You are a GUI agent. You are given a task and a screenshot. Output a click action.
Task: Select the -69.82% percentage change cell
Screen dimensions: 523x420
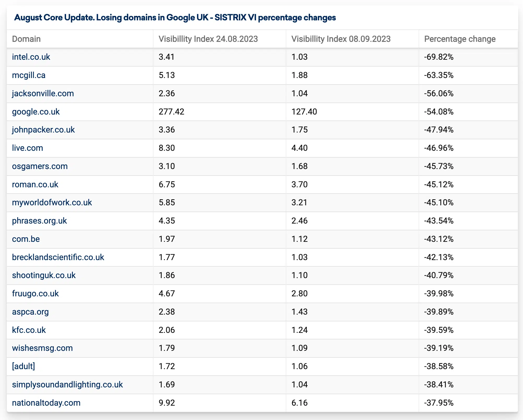(x=439, y=57)
